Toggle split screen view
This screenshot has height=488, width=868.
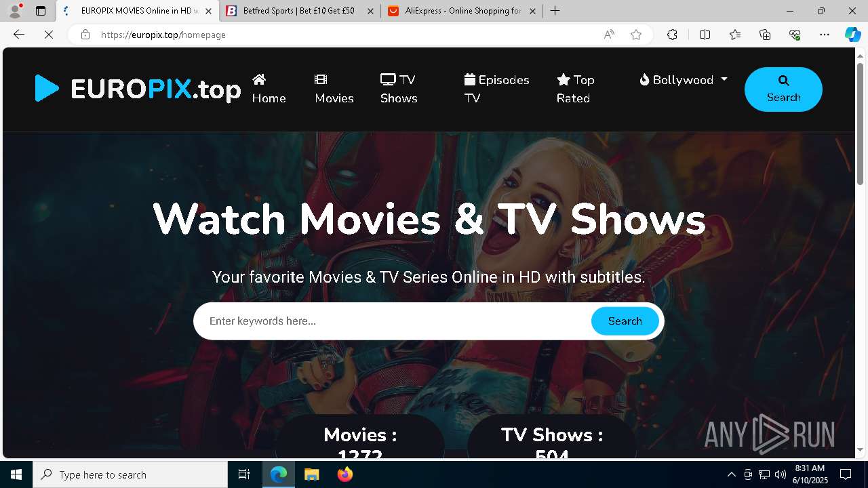point(705,35)
